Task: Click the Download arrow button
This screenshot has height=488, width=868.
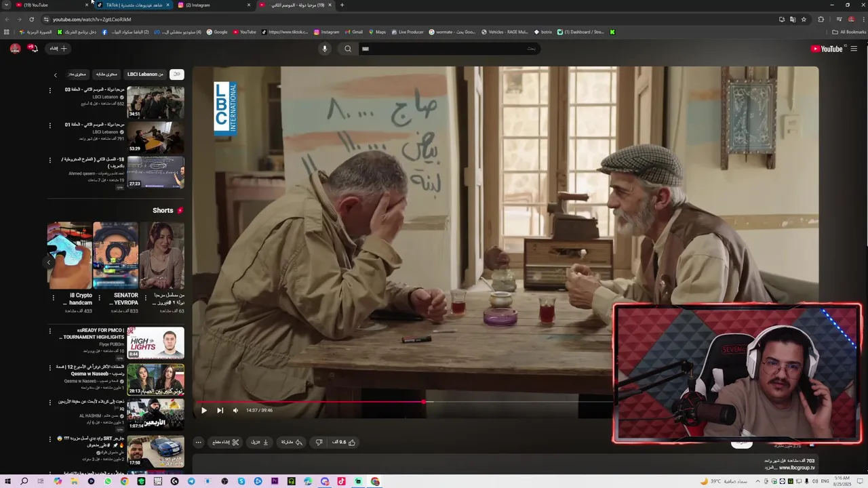Action: 260,442
